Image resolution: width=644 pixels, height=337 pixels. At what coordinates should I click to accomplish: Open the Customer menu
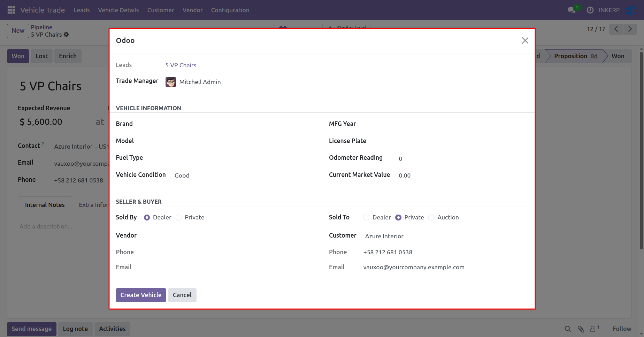pyautogui.click(x=161, y=10)
